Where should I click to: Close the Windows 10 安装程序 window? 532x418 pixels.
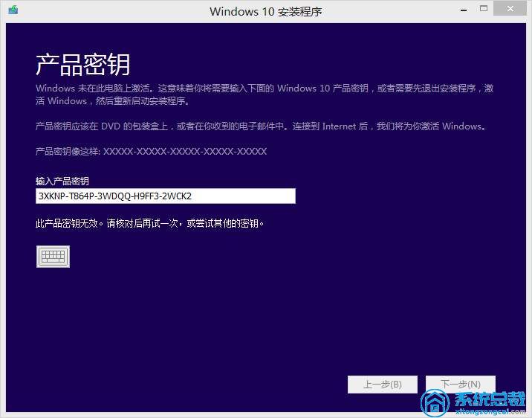tap(510, 9)
